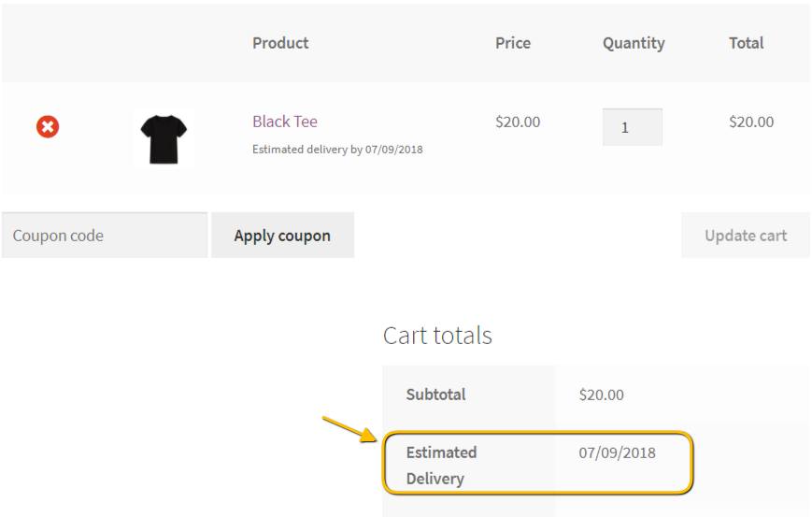
Task: Click the Subtotal amount $20.00
Action: tap(601, 395)
